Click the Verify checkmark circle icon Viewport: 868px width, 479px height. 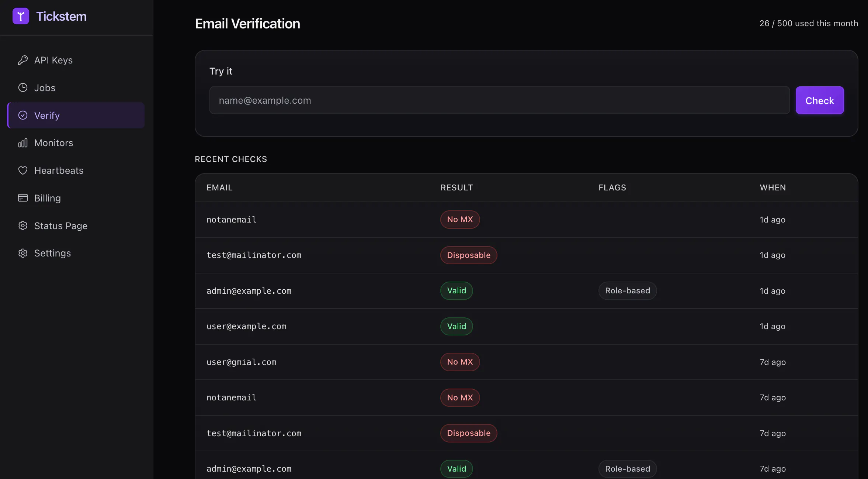pyautogui.click(x=23, y=115)
